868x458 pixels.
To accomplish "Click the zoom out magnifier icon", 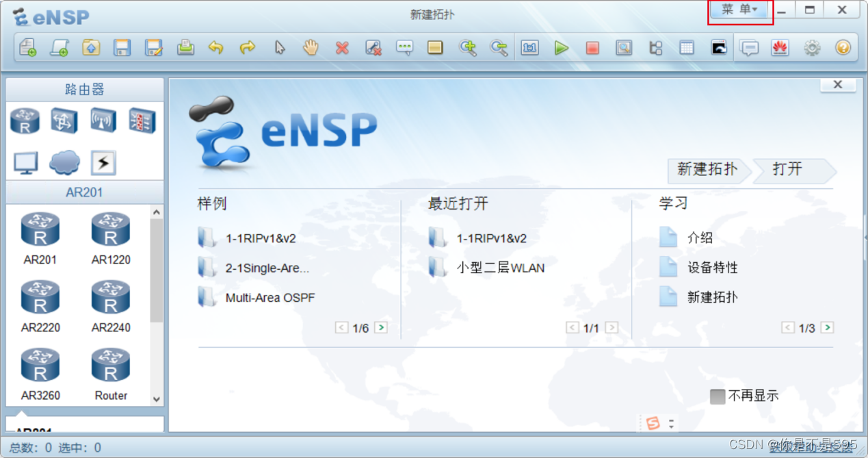I will point(499,48).
